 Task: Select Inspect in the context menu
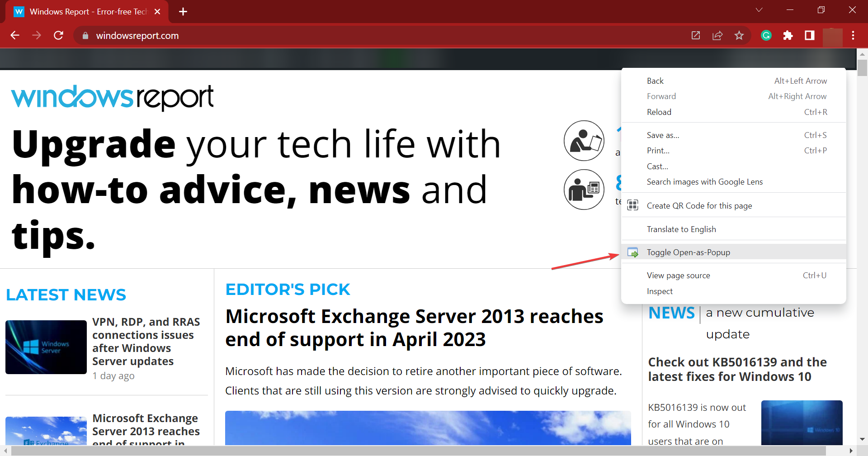coord(734,291)
